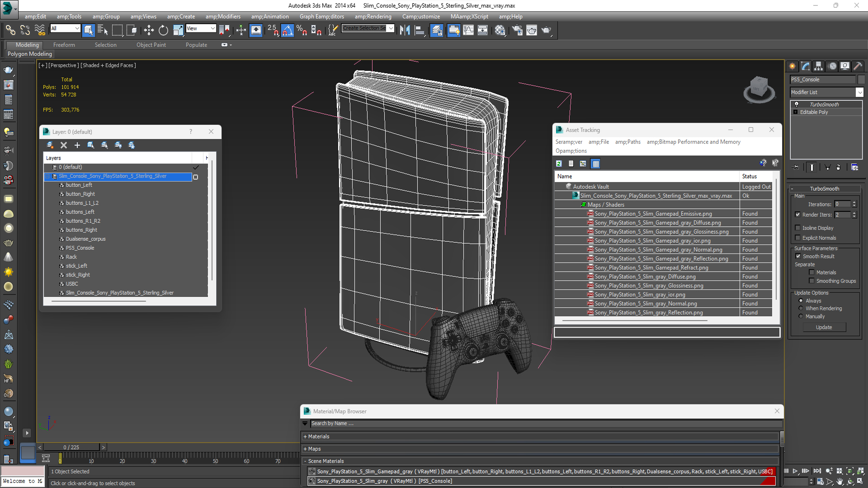The width and height of the screenshot is (868, 488).
Task: Choose the Select and Move tool
Action: (x=149, y=30)
